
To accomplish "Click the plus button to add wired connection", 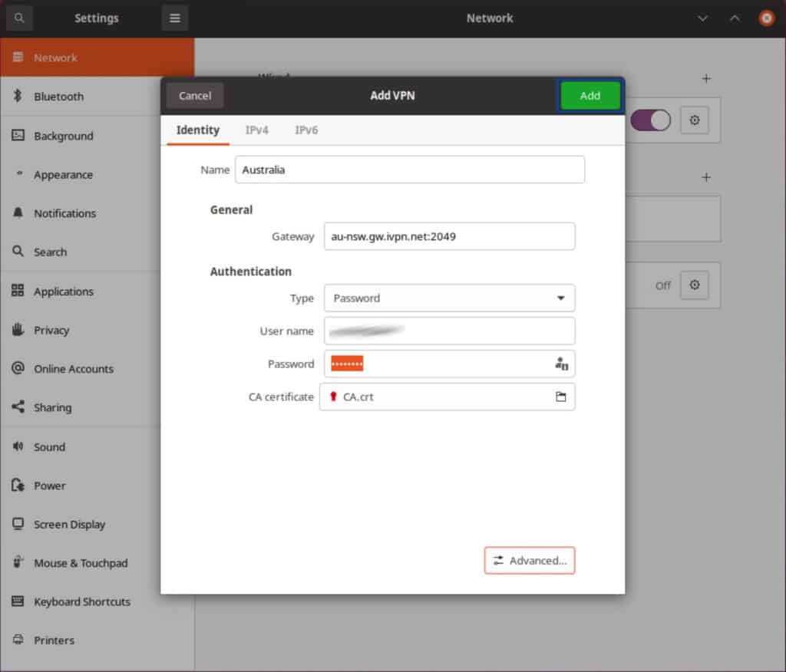I will (706, 78).
